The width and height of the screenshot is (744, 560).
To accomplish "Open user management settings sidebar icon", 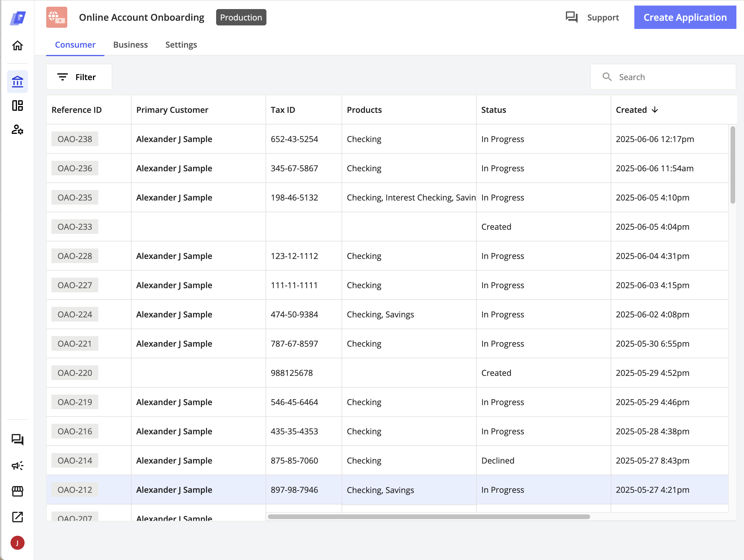I will tap(18, 130).
